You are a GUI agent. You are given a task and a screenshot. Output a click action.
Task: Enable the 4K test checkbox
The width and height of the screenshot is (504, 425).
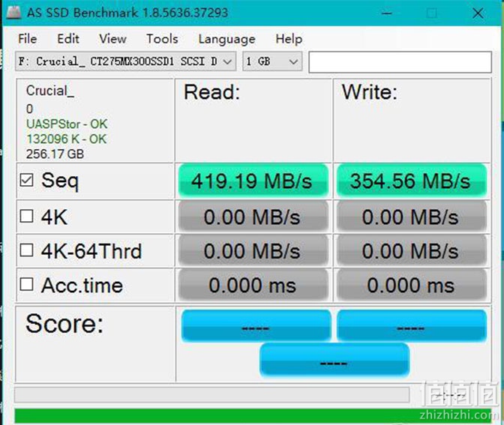click(x=26, y=216)
